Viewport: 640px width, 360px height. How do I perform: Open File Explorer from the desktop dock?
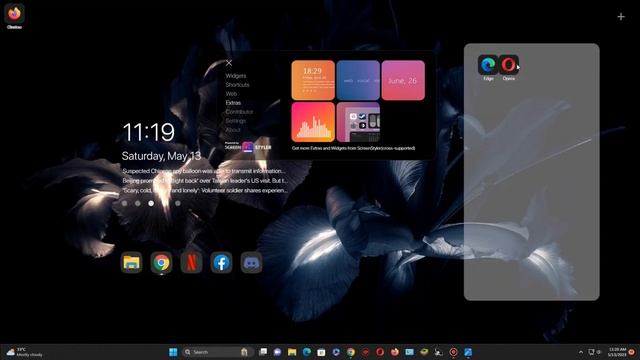(x=131, y=262)
